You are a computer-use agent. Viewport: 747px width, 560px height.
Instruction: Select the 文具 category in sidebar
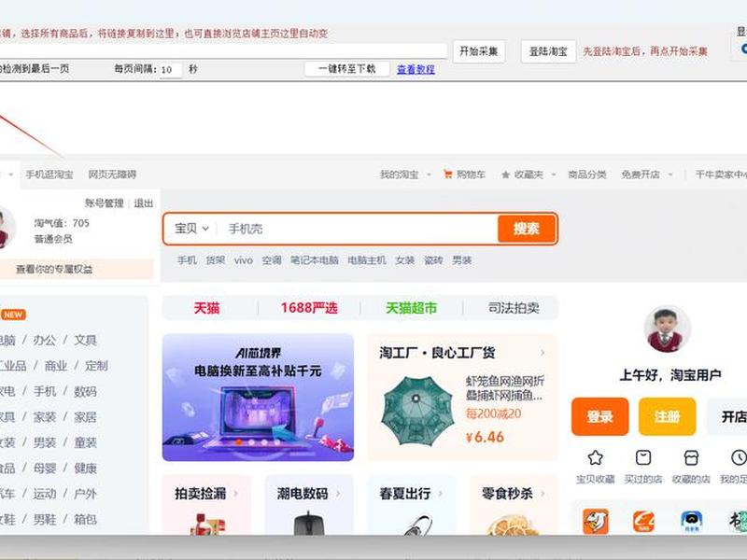pos(85,340)
